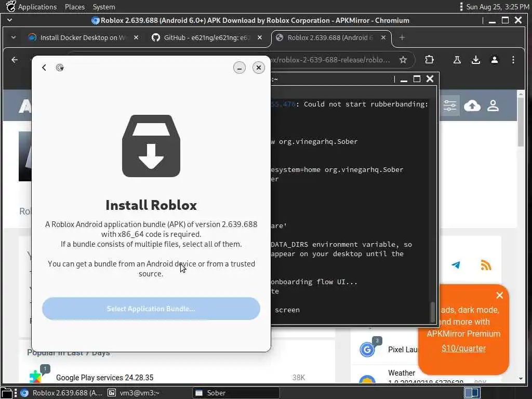Click the APKMirror account user icon
The image size is (532, 399).
coord(493,106)
